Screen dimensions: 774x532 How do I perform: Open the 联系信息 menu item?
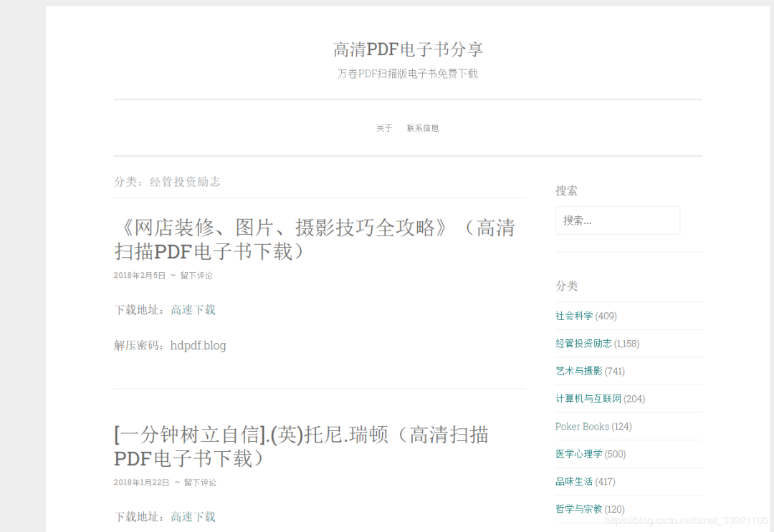423,128
